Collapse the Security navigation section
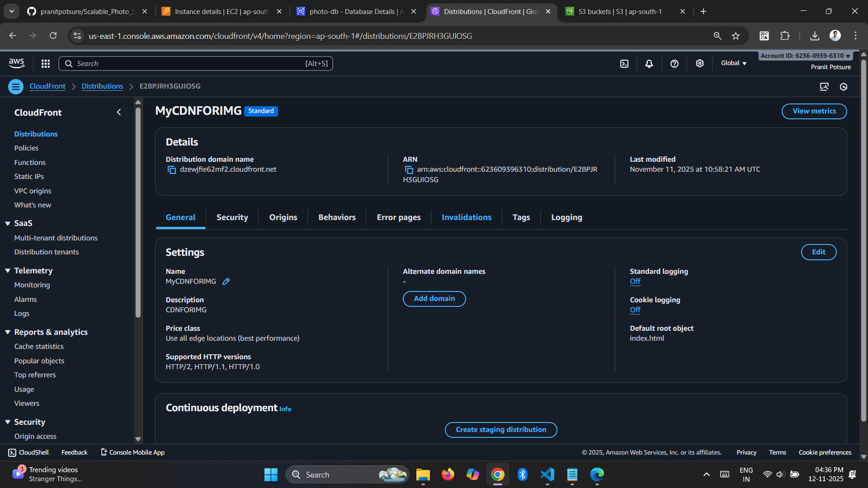 [x=8, y=422]
